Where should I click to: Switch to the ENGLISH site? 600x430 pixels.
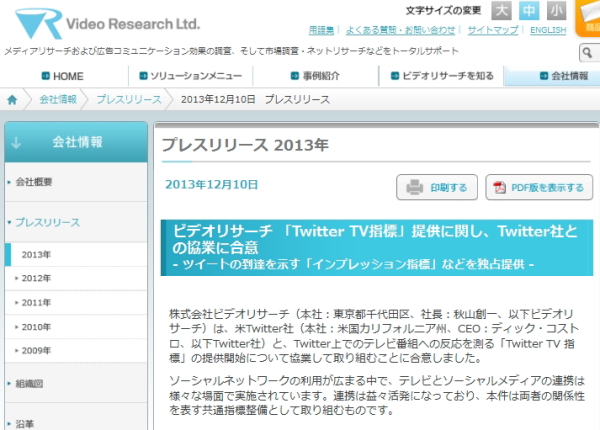click(548, 30)
